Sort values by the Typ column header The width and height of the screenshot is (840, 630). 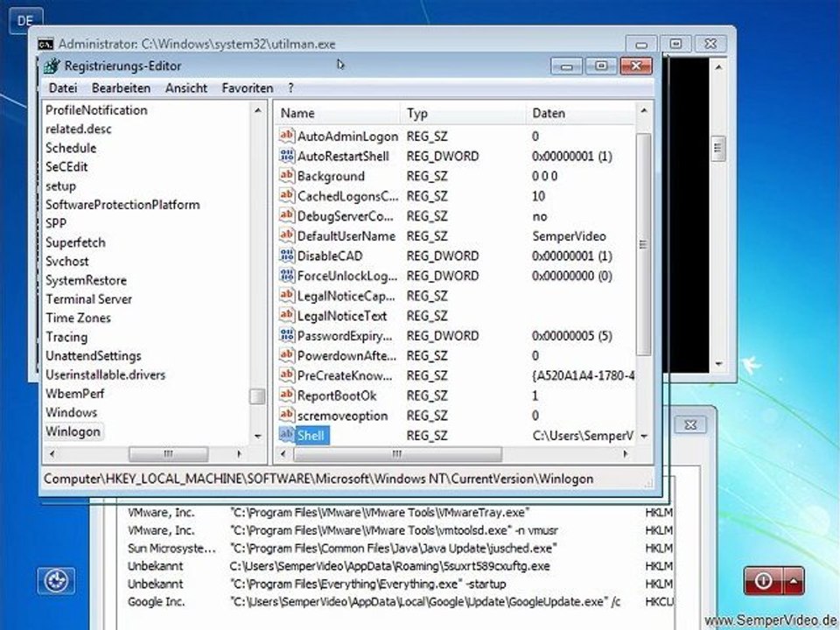coord(464,113)
